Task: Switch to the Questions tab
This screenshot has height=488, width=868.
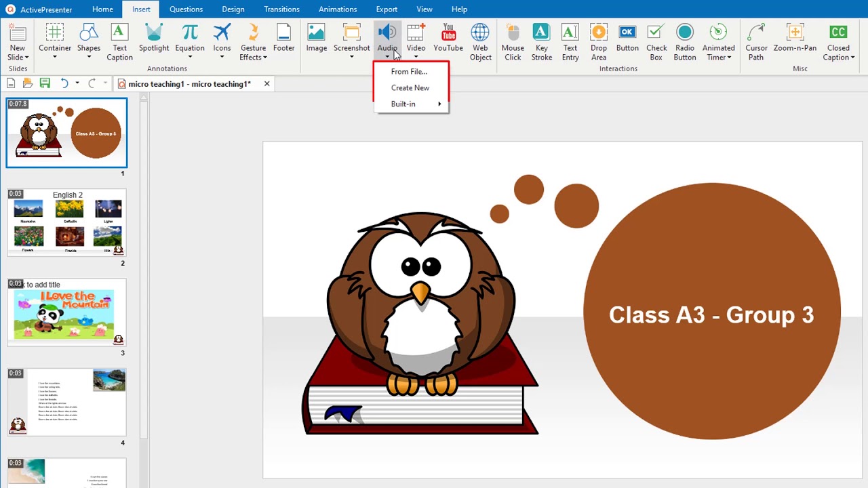Action: click(186, 9)
